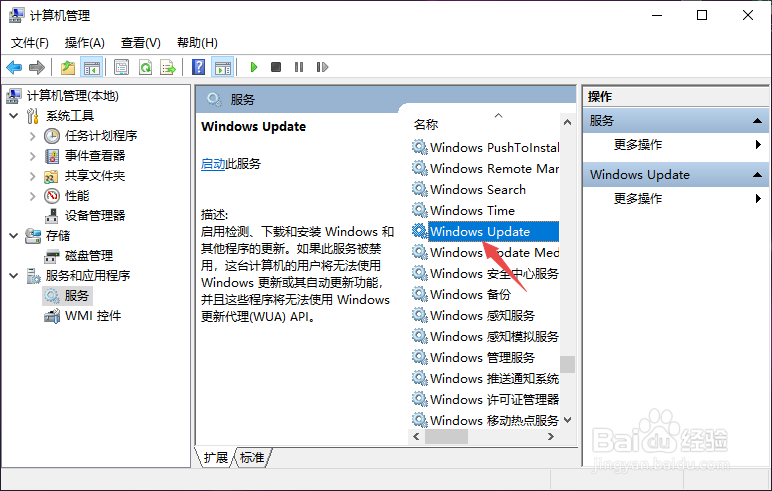Open the 文件(F) menu

point(30,43)
